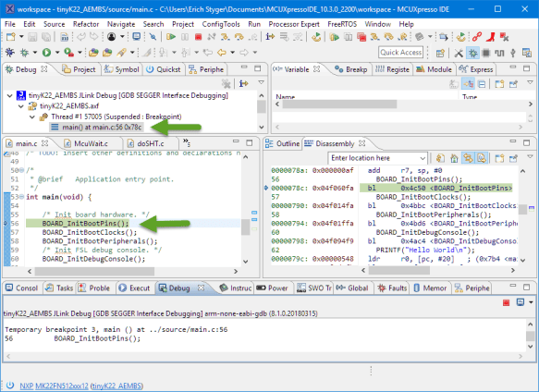Click the console terminate red square
Image resolution: width=539 pixels, height=392 pixels.
[506, 302]
